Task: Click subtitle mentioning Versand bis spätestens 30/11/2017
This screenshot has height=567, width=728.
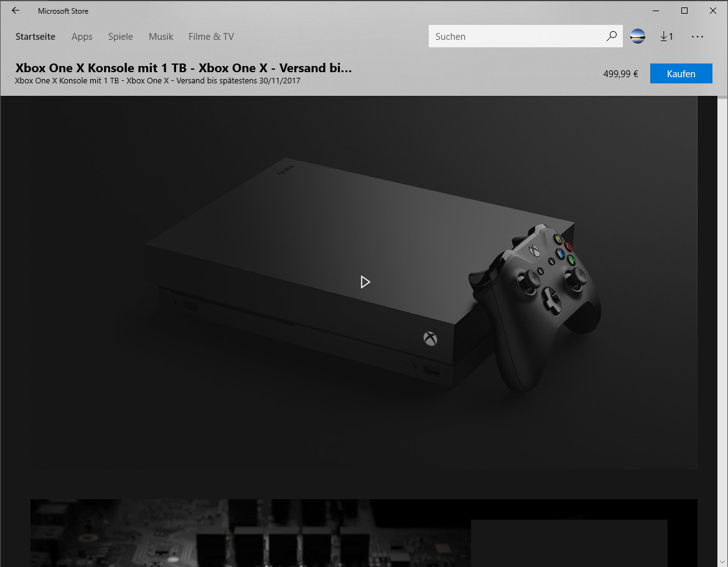Action: coord(157,81)
